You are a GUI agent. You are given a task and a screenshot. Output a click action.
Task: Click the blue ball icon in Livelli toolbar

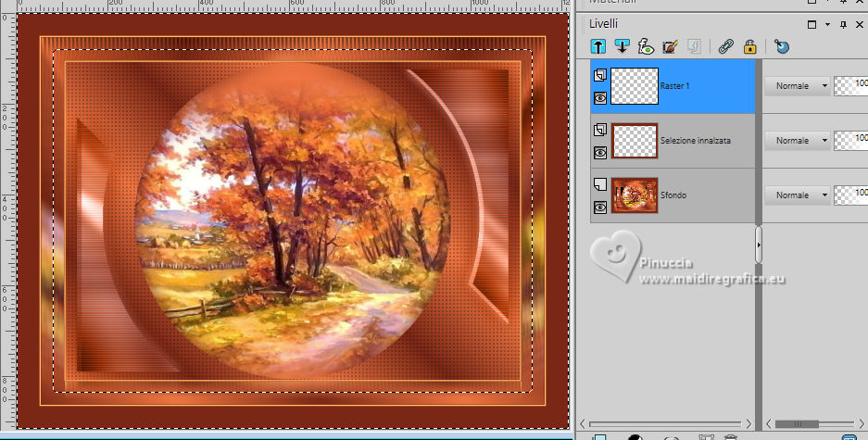pos(781,46)
